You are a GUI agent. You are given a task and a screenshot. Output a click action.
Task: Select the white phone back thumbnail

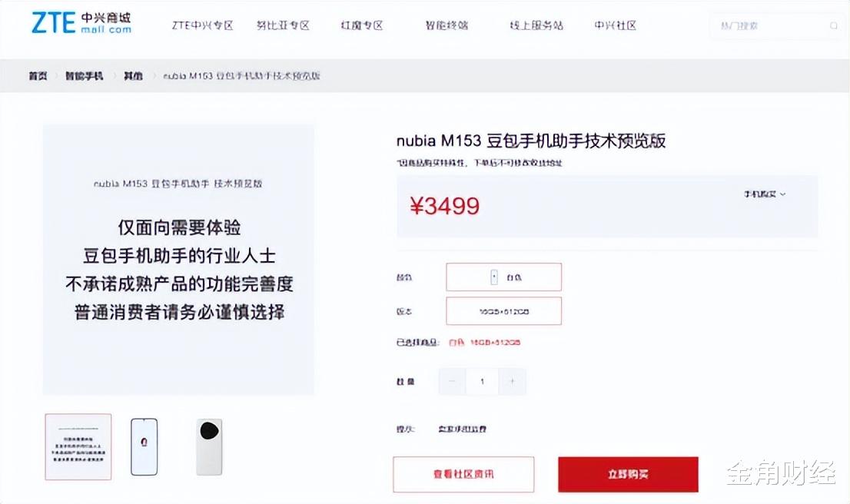click(209, 447)
